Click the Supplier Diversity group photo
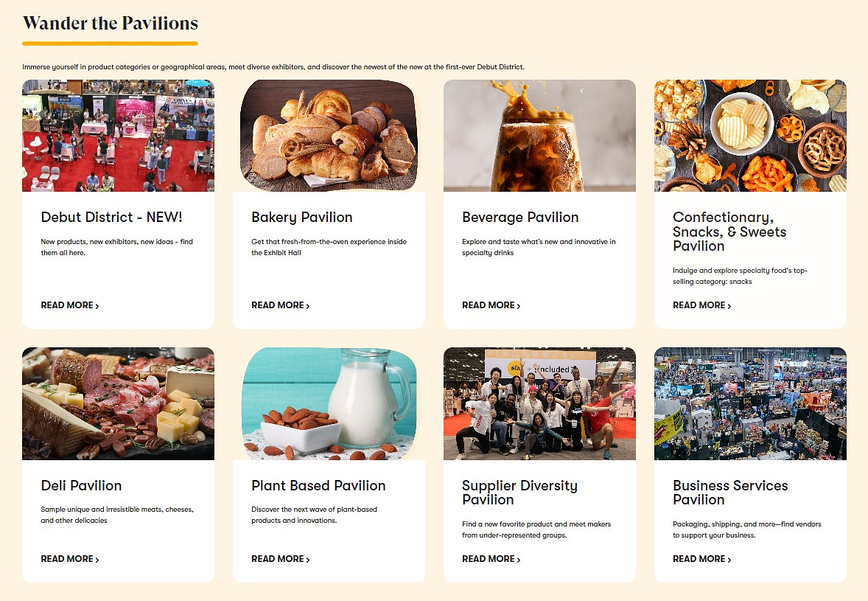The image size is (868, 601). point(539,403)
